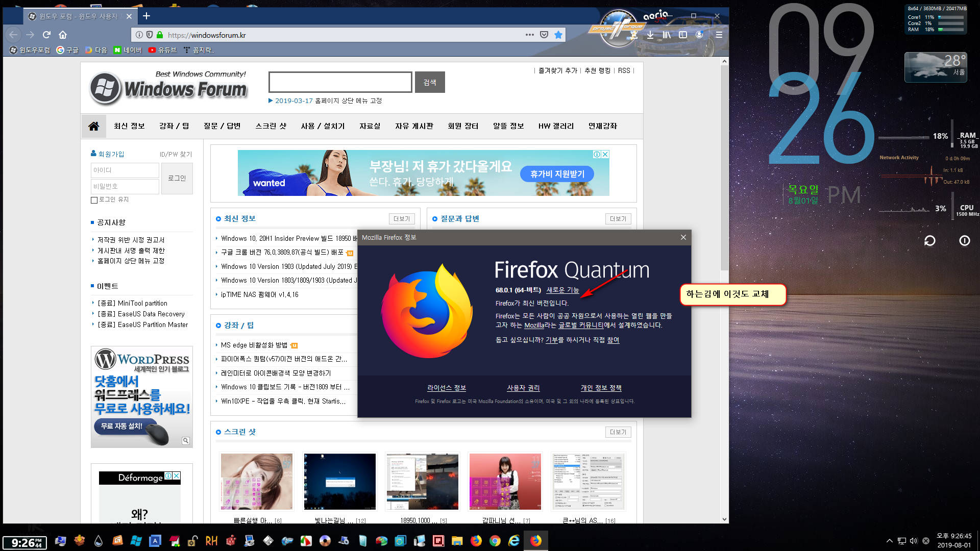Image resolution: width=980 pixels, height=551 pixels.
Task: Open the 네이버 bookmark
Action: [x=128, y=50]
